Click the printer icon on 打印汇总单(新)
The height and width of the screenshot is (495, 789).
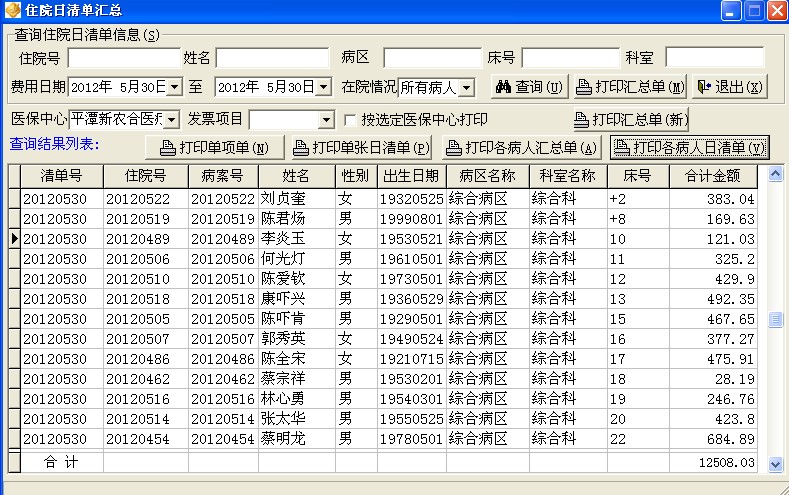(x=581, y=120)
